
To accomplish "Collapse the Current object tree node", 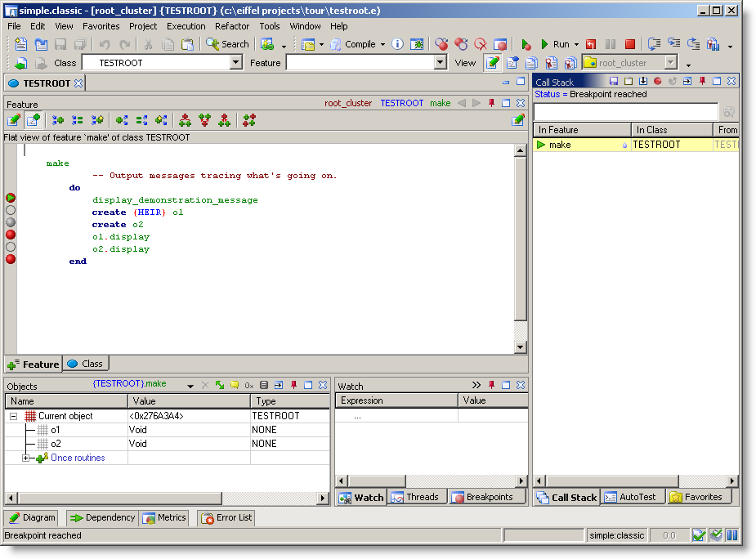I will (x=14, y=416).
